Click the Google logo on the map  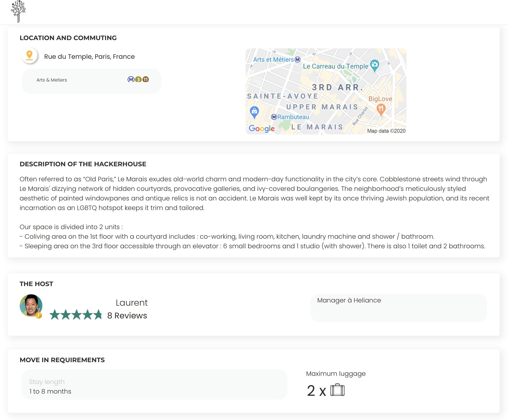click(x=262, y=128)
